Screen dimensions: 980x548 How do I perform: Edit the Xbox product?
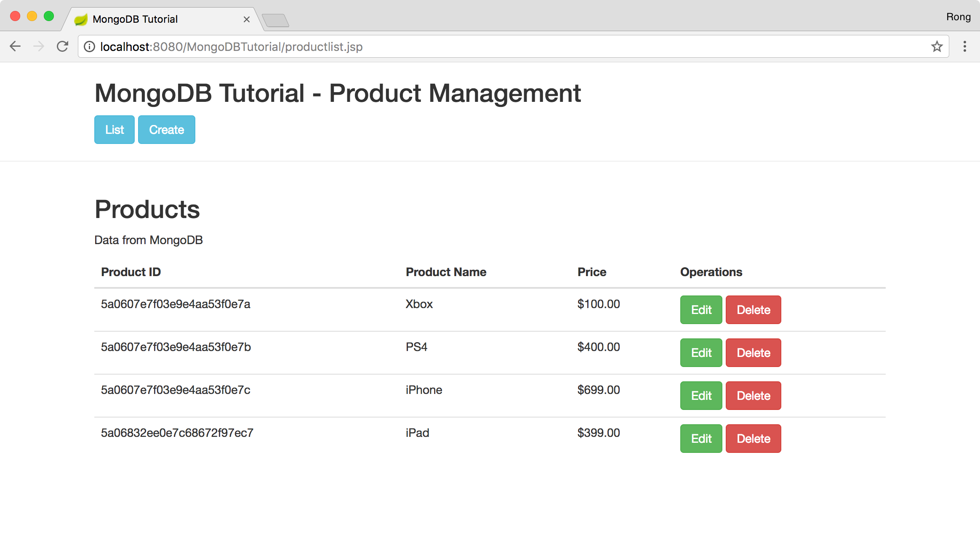pyautogui.click(x=701, y=310)
